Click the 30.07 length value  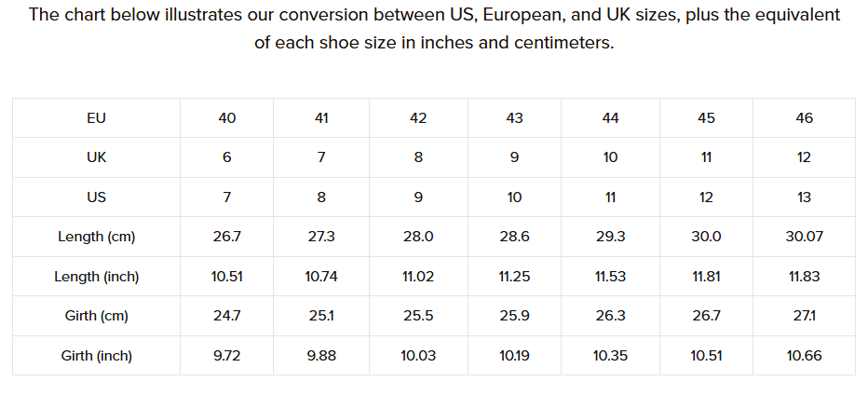805,237
